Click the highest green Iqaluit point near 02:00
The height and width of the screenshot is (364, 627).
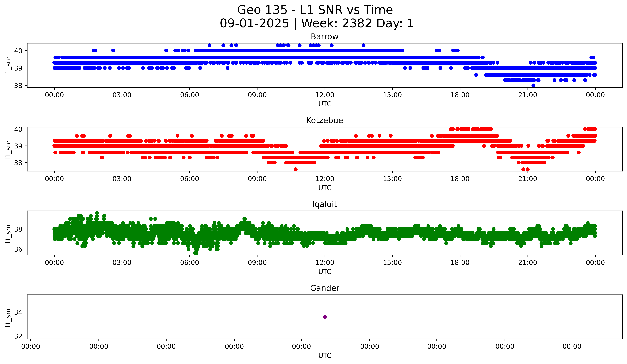[x=97, y=213]
